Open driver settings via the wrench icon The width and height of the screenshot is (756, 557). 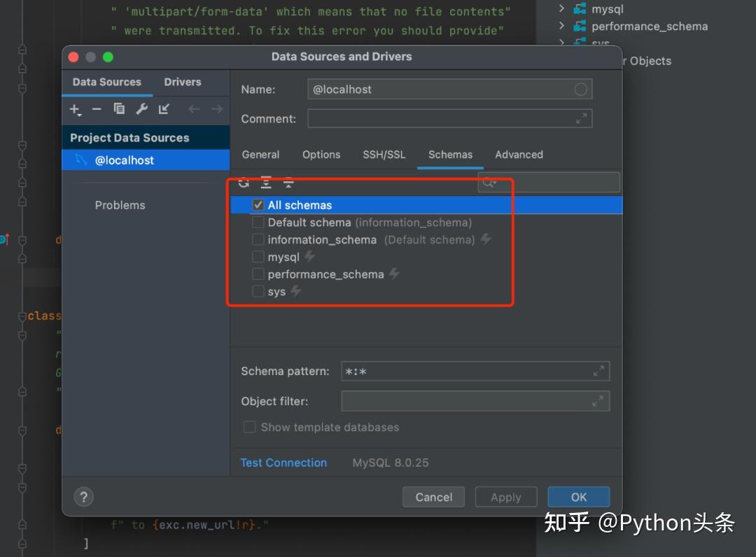141,109
